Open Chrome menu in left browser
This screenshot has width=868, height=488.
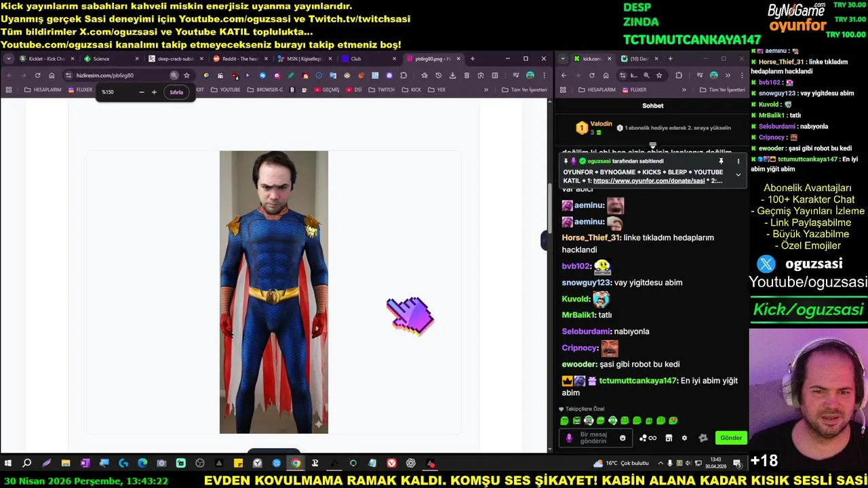click(543, 75)
